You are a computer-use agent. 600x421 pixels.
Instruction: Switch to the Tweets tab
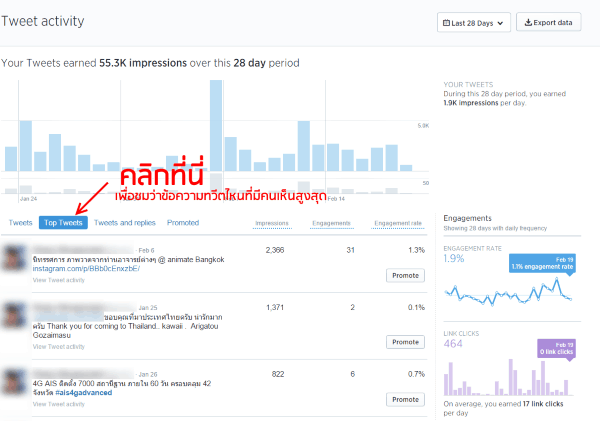[20, 223]
